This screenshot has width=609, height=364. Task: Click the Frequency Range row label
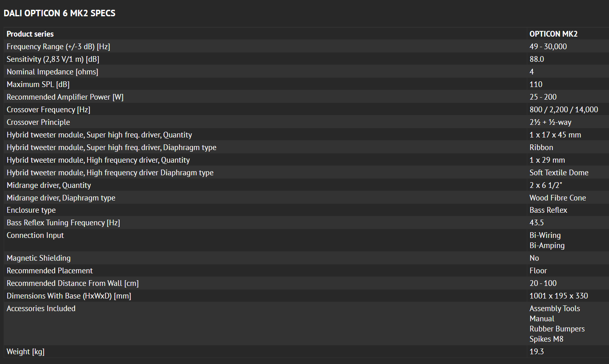[x=58, y=47]
